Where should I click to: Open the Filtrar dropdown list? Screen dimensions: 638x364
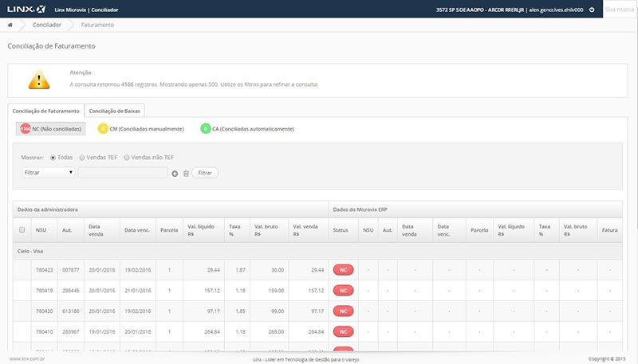coord(49,172)
